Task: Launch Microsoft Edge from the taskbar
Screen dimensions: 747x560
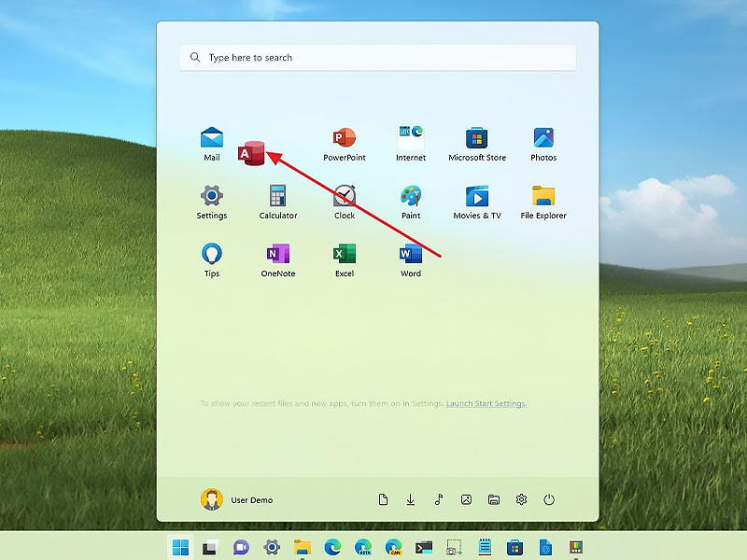Action: (332, 548)
